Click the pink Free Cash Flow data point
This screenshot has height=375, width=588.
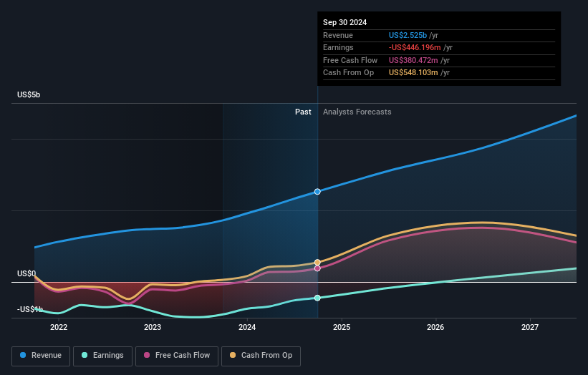(317, 268)
